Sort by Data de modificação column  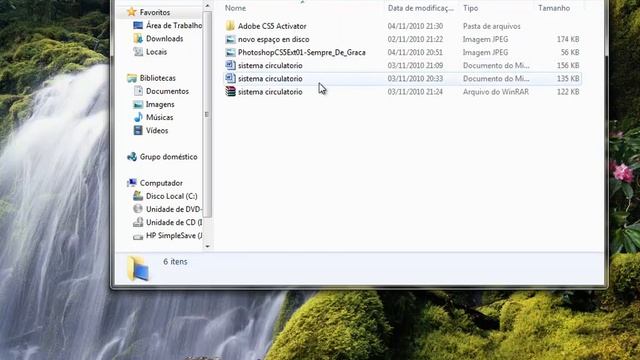pos(421,8)
